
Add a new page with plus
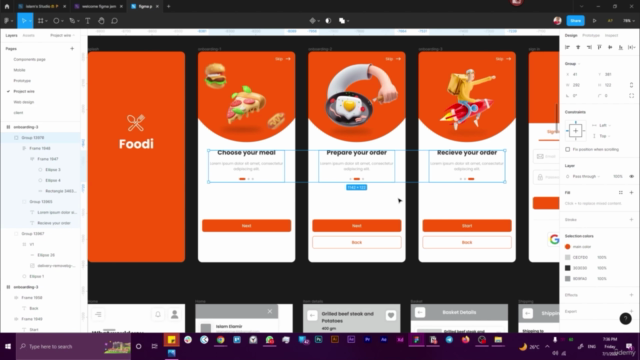pyautogui.click(x=72, y=49)
